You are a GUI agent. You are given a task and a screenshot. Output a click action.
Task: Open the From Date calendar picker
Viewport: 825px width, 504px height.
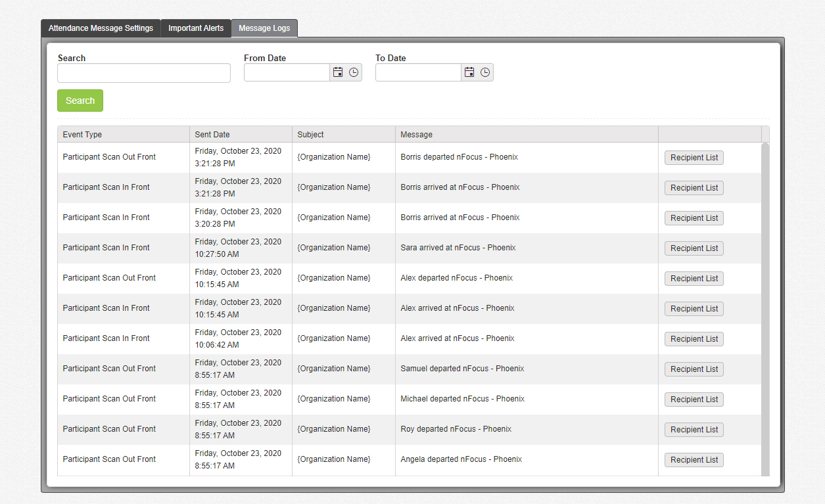click(338, 72)
